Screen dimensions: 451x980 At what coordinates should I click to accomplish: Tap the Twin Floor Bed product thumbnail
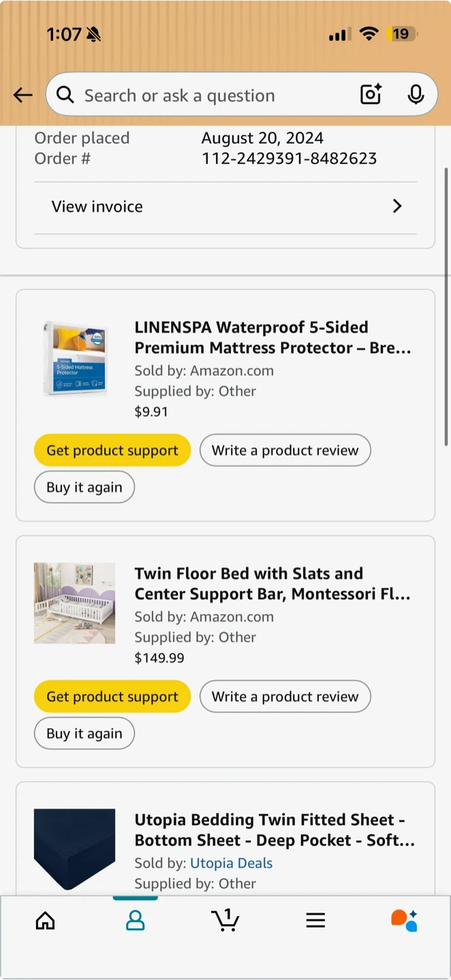pos(75,603)
